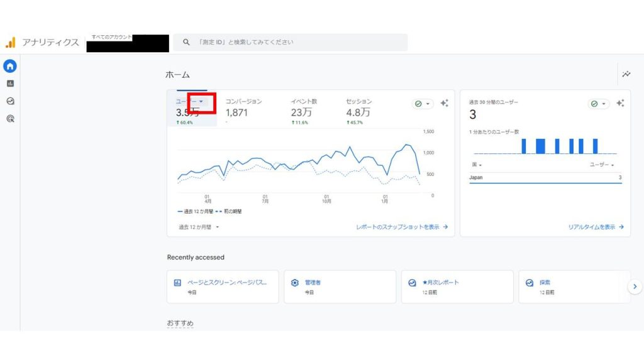Open the すべてのアカウント account selector
This screenshot has width=644, height=362.
pos(128,43)
